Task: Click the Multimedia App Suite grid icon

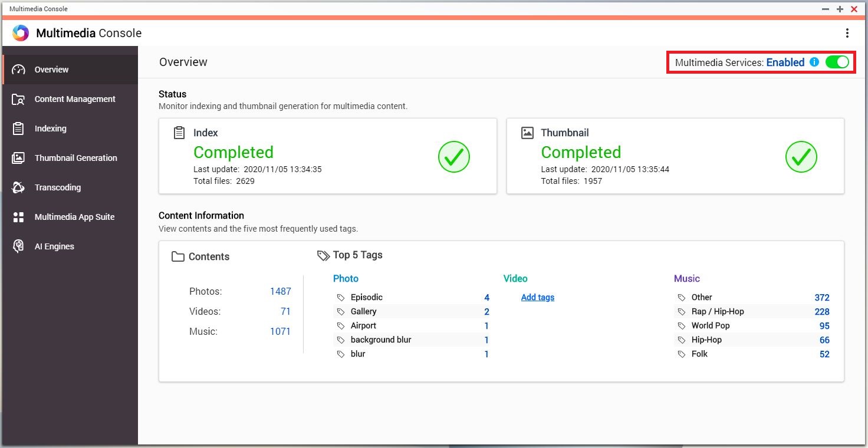Action: click(18, 217)
